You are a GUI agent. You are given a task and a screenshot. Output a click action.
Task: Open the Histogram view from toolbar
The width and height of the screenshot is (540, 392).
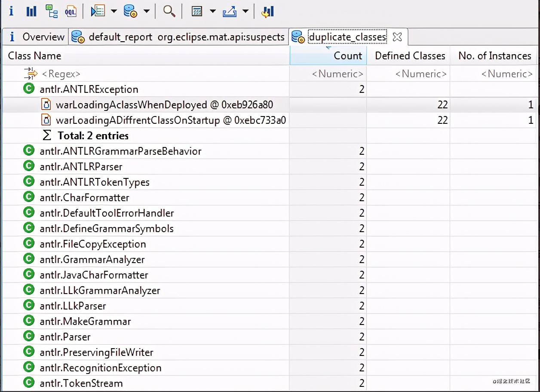(x=31, y=11)
